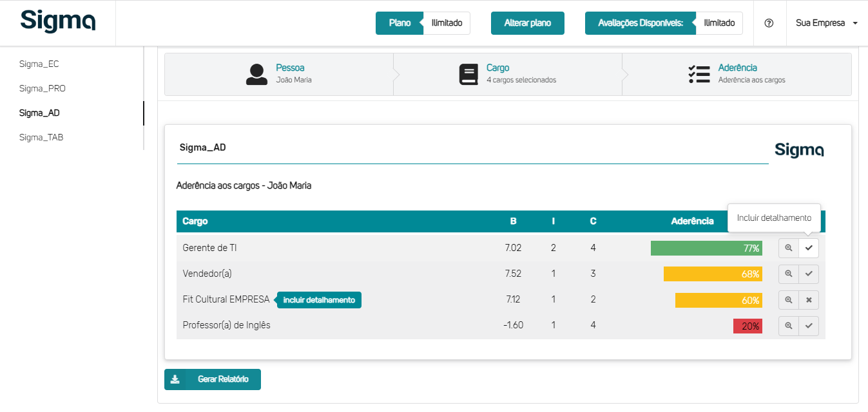Click the green 77% adherence bar
868x412 pixels.
706,248
